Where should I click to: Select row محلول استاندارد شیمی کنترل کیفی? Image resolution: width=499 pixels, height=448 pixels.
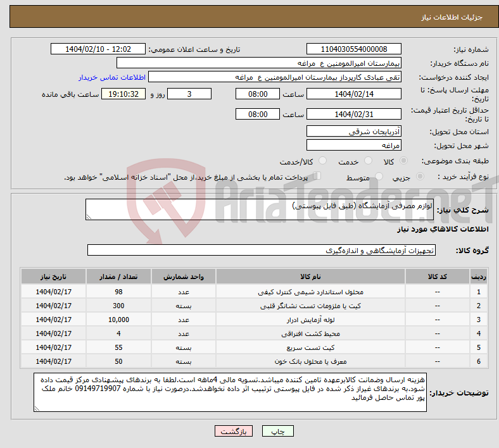tap(255, 292)
